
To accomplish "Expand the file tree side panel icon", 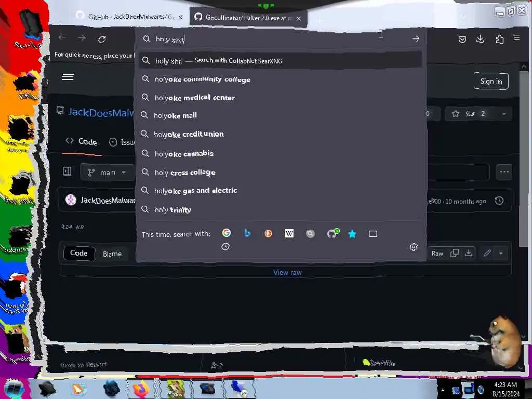I will pyautogui.click(x=67, y=171).
